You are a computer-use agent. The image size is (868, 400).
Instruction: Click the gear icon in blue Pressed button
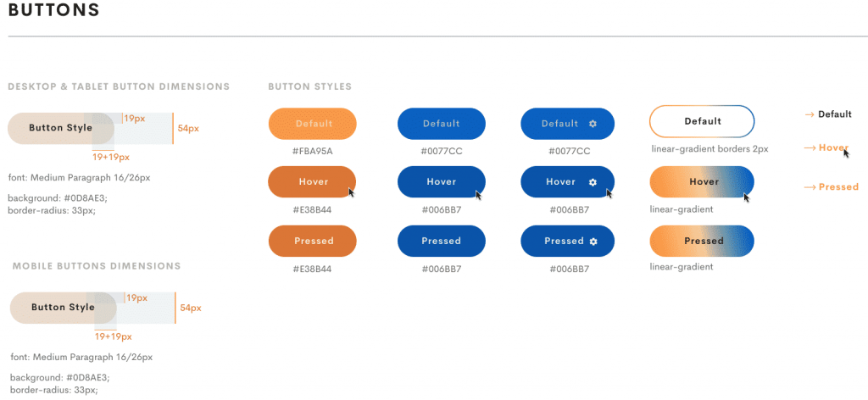(x=594, y=242)
